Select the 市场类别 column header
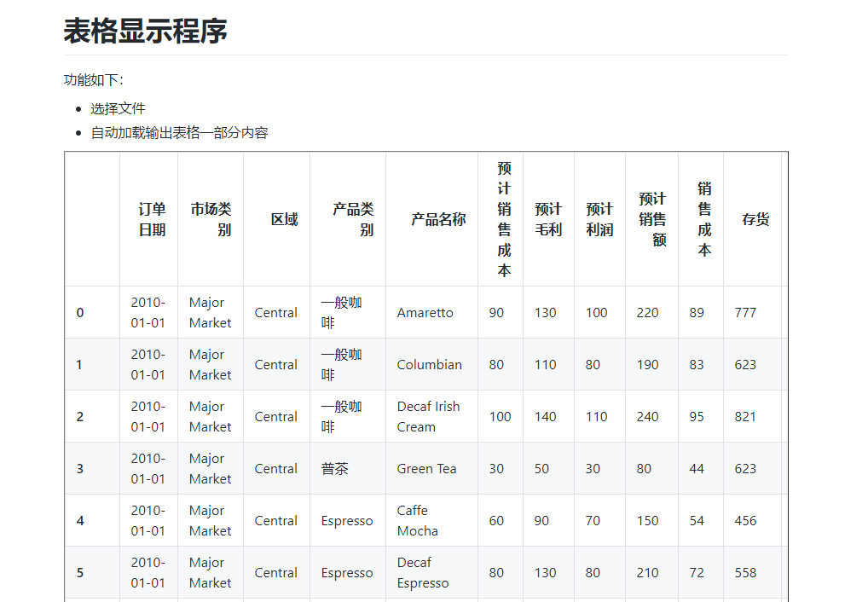The width and height of the screenshot is (868, 602). [x=211, y=219]
